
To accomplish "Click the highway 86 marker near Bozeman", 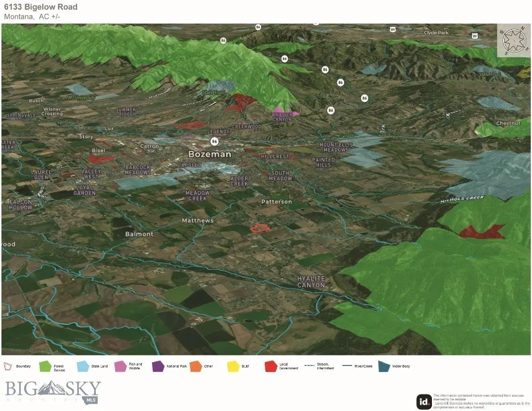I will point(215,141).
